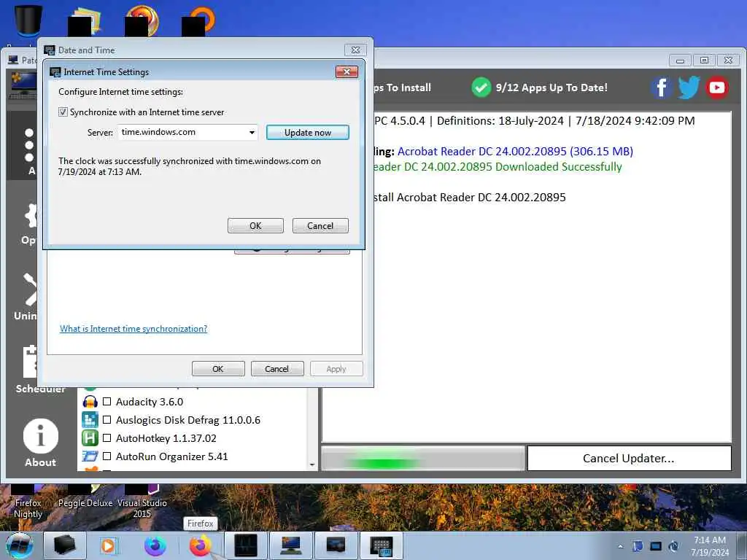The height and width of the screenshot is (560, 747).
Task: Open the Recycle Bin on the desktop
Action: pos(28,20)
